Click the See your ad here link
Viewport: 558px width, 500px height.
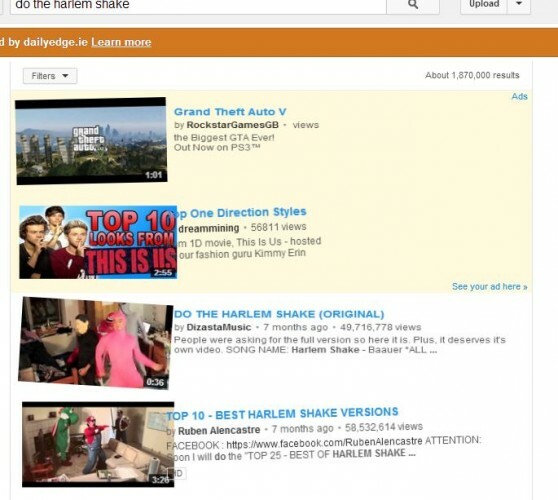490,286
